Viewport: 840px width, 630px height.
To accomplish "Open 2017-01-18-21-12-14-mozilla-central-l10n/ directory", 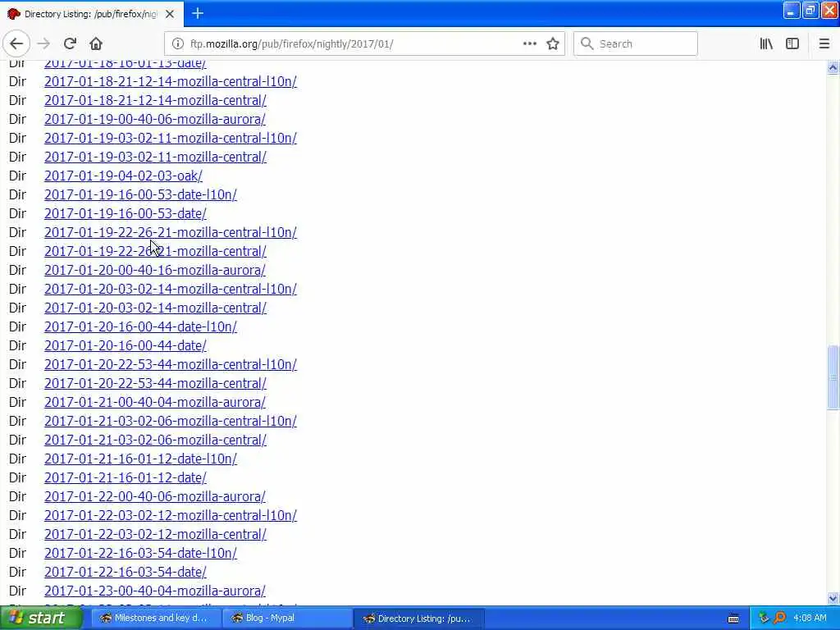I will (x=171, y=81).
